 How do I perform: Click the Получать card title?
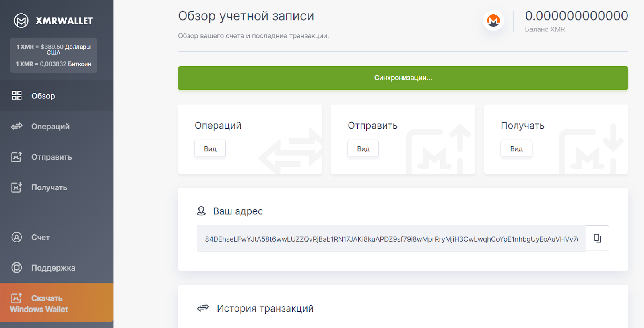tap(522, 126)
